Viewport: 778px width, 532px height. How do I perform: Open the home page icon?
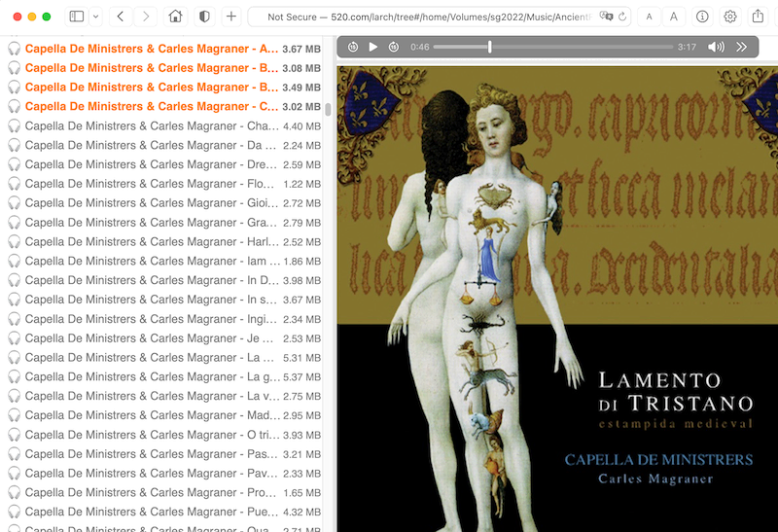tap(175, 17)
